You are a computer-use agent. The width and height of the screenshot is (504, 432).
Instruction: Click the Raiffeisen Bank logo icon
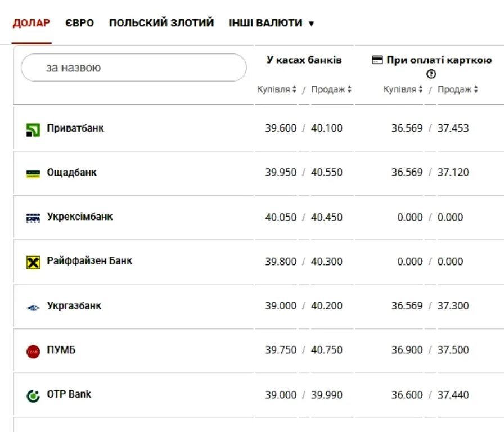(33, 262)
